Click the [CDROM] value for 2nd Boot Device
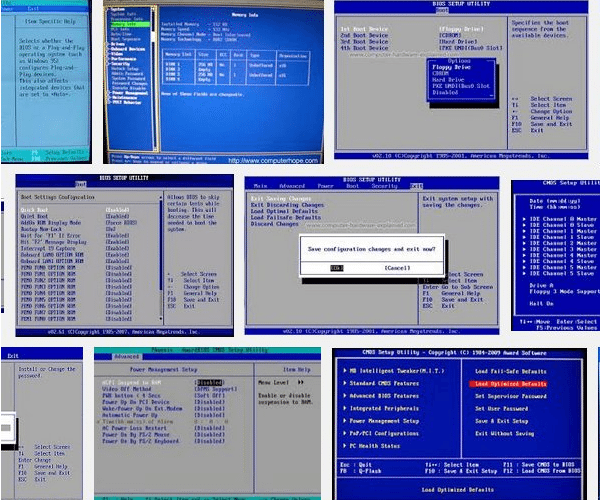 pos(448,35)
